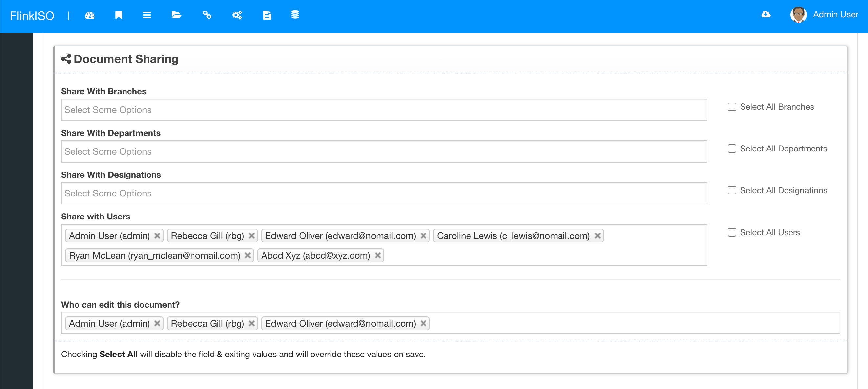Click the document file icon
This screenshot has height=389, width=868.
tap(267, 15)
